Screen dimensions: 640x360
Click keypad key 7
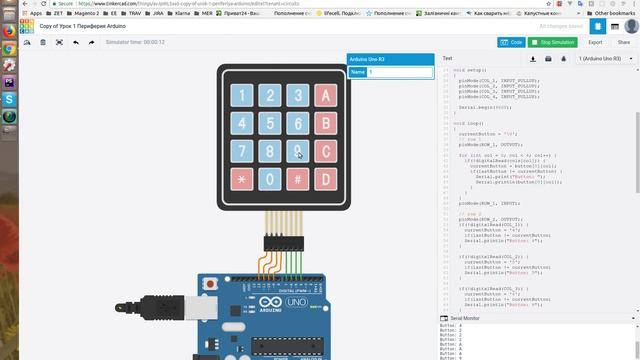242,151
